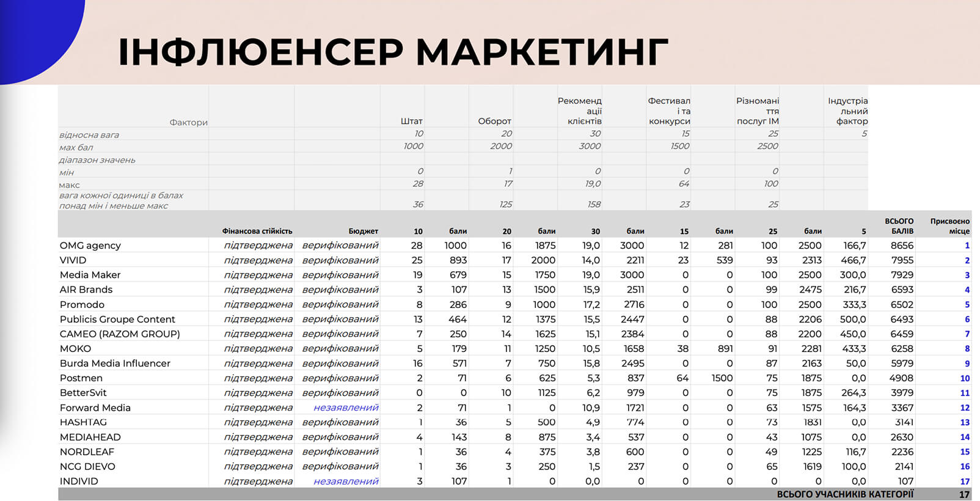Click підтверджена status for OMG agency

(x=258, y=246)
